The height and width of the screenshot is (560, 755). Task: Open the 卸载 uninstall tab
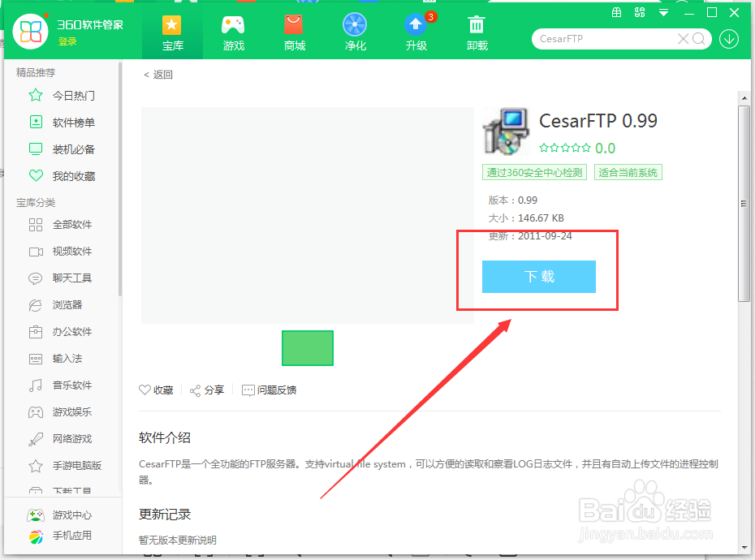pyautogui.click(x=477, y=32)
